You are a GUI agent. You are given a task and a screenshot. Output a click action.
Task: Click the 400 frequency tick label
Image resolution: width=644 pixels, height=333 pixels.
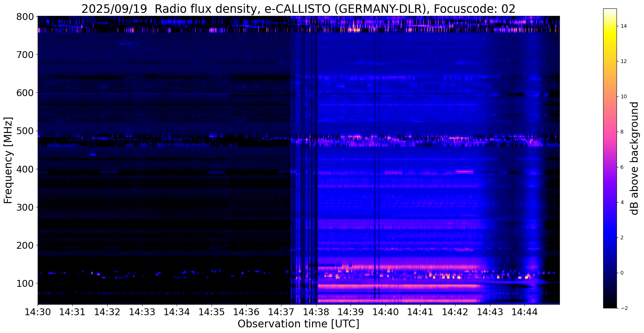[25, 169]
